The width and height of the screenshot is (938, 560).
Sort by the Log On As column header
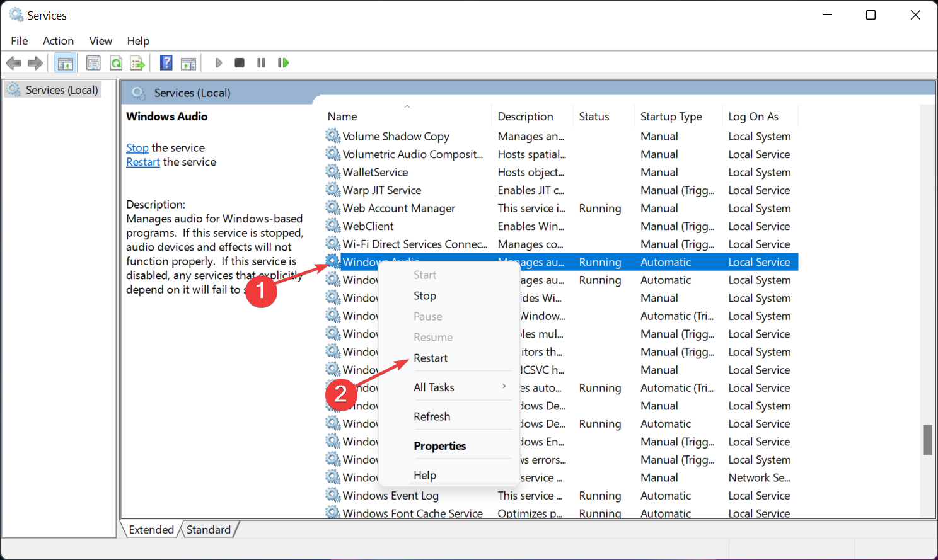pyautogui.click(x=760, y=117)
